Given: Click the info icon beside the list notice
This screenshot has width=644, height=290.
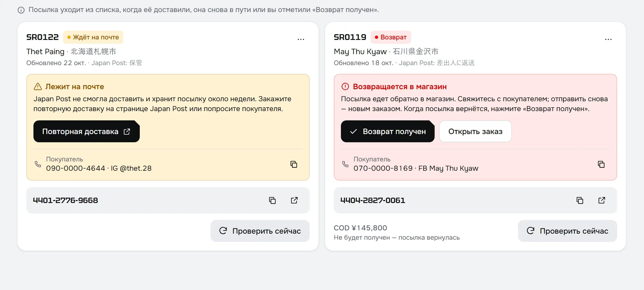Looking at the screenshot, I should 21,10.
